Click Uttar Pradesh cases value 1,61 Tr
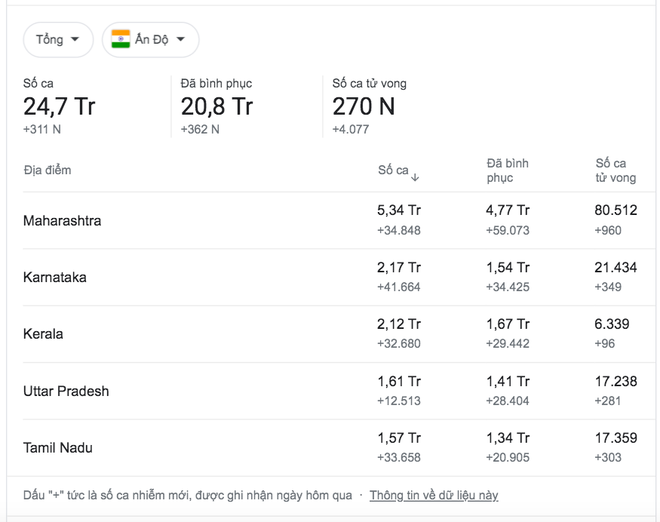660x522 pixels. [399, 381]
